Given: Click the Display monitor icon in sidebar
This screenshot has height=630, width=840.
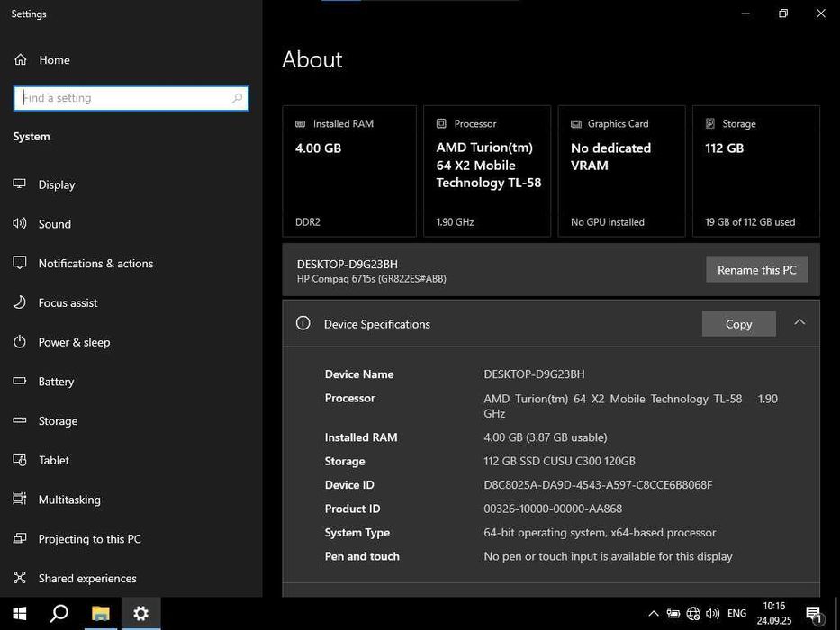Looking at the screenshot, I should (x=19, y=184).
